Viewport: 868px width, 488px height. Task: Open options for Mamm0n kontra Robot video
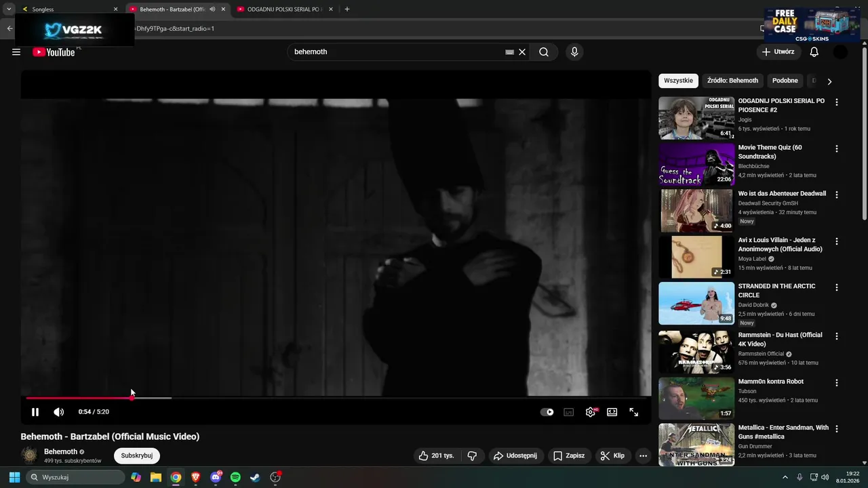(x=836, y=383)
